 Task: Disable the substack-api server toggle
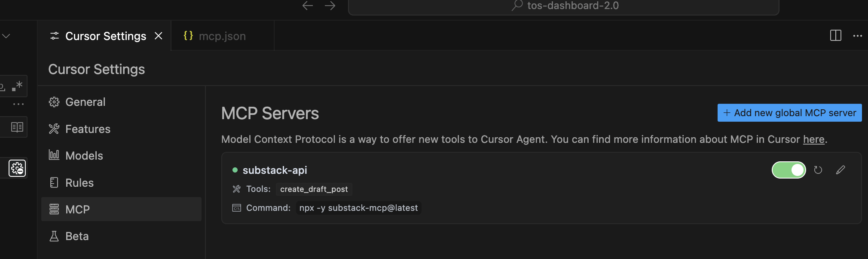tap(789, 170)
